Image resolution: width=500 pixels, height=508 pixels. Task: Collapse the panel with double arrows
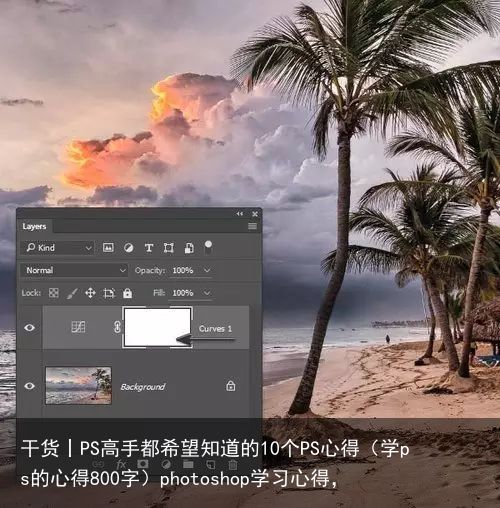click(x=240, y=214)
